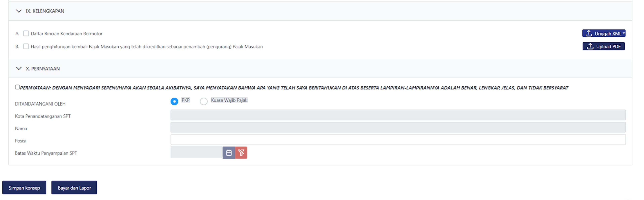Click the Kuasa Wajib Pajak label text

point(229,100)
